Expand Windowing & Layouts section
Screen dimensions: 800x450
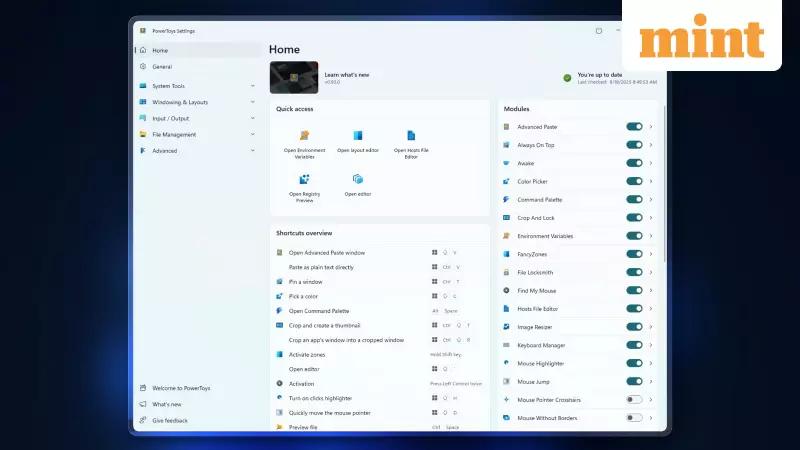click(x=195, y=102)
